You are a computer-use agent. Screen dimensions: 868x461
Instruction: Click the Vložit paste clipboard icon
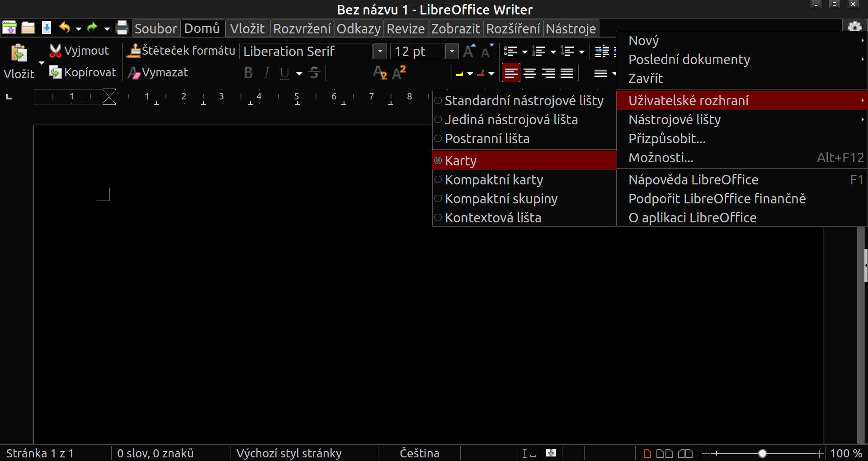coord(19,53)
